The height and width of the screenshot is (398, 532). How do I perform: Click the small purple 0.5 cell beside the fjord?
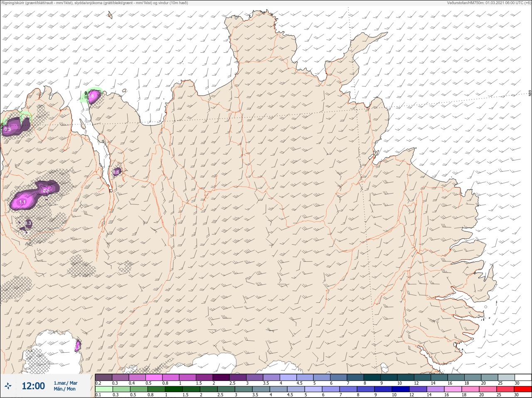point(116,172)
